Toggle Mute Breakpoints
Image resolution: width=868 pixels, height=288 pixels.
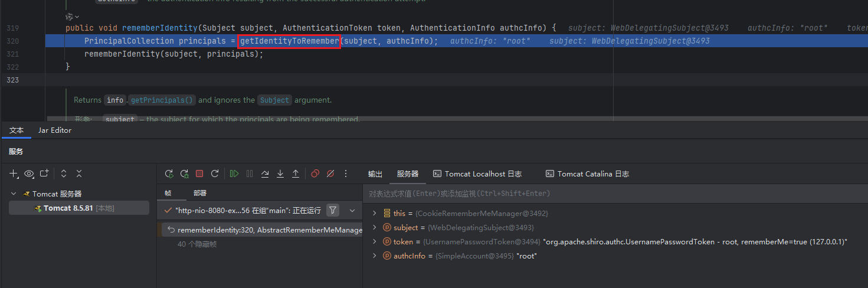point(330,174)
